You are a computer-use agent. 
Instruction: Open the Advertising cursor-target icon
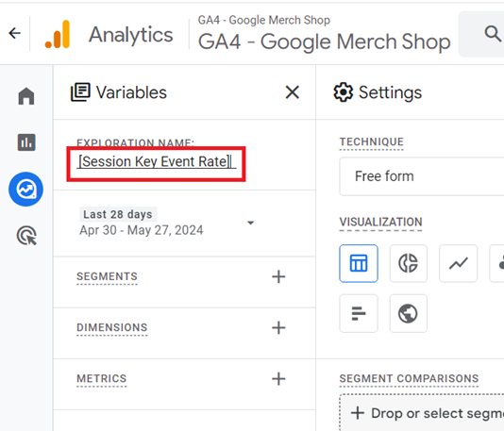click(x=26, y=236)
